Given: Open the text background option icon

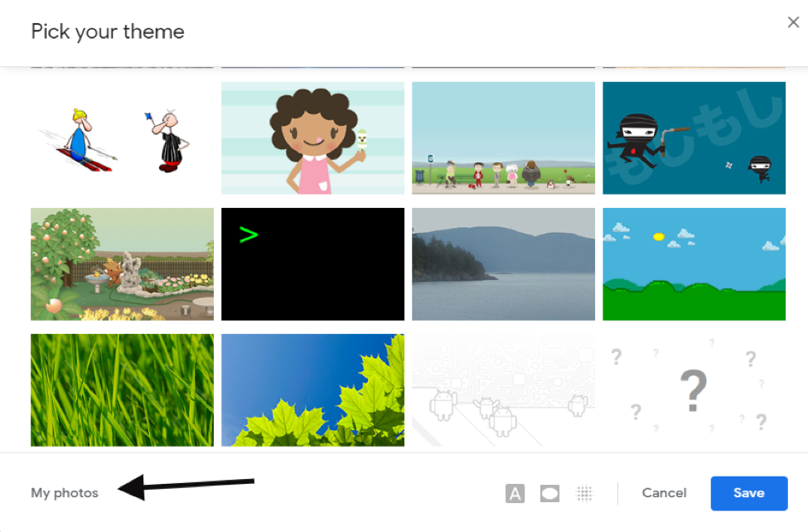Looking at the screenshot, I should coord(515,493).
